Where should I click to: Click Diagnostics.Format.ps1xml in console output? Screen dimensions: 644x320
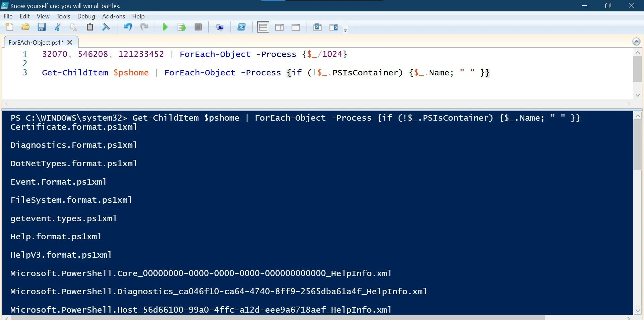coord(73,145)
